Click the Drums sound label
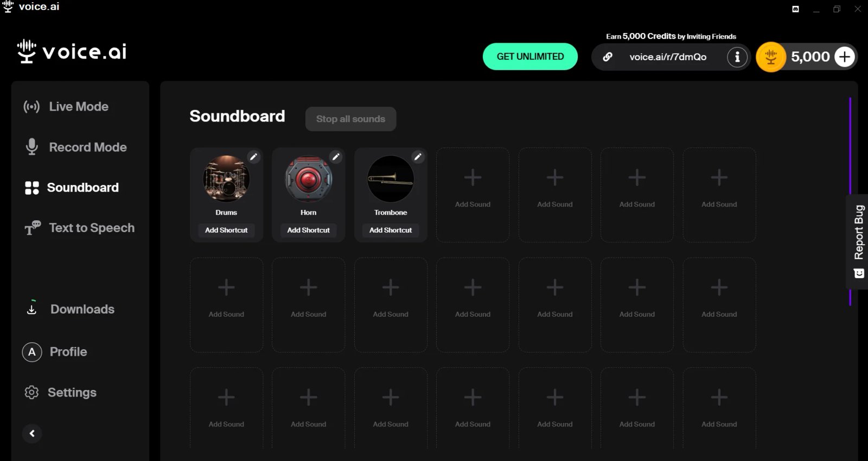 pyautogui.click(x=226, y=213)
